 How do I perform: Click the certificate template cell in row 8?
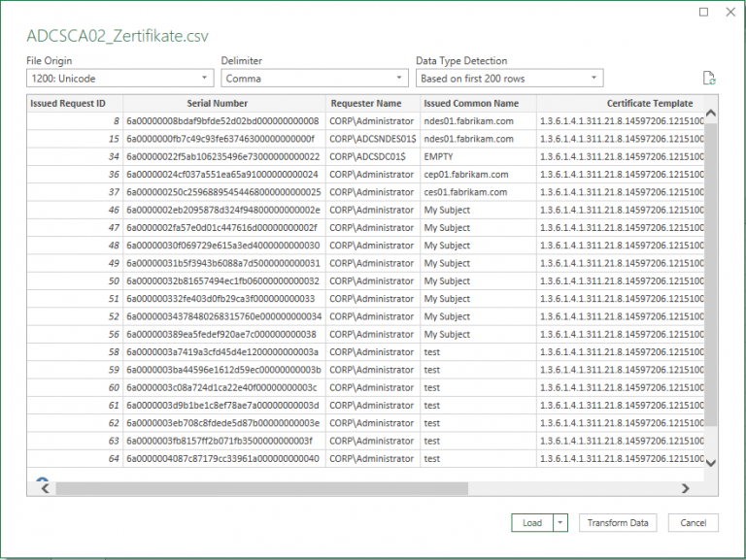pyautogui.click(x=620, y=121)
